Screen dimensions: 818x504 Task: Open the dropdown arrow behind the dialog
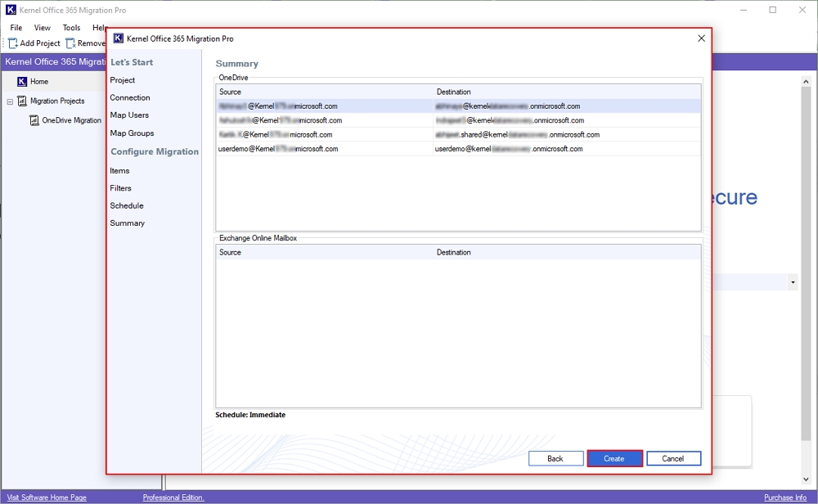pyautogui.click(x=793, y=282)
